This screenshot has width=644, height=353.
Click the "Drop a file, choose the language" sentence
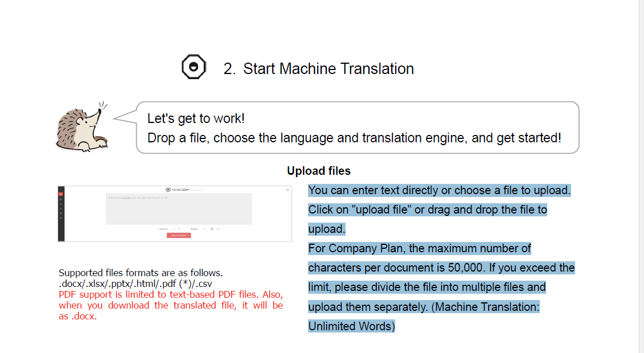coord(354,138)
